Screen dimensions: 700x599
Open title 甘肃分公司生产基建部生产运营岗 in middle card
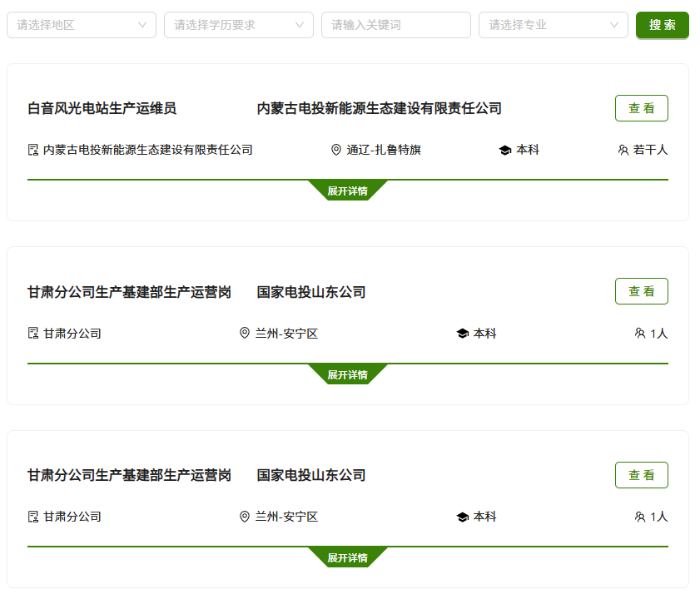130,292
